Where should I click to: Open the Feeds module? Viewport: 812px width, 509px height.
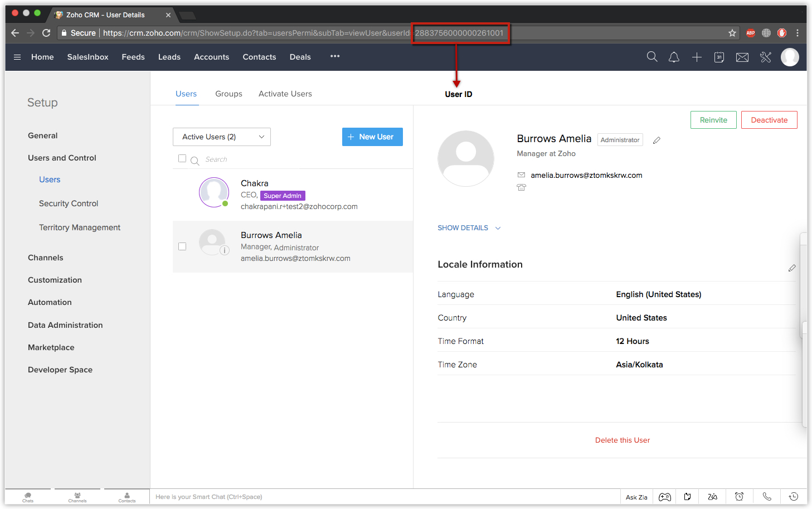point(133,57)
